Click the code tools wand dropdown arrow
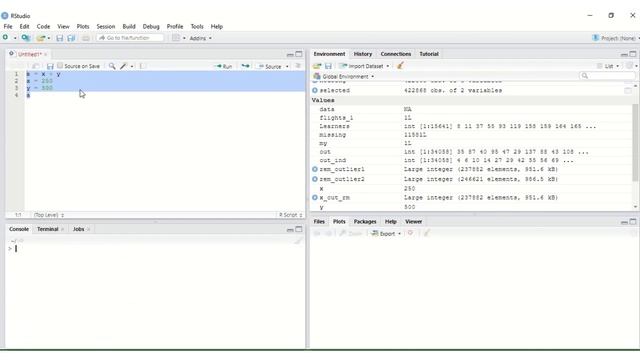This screenshot has width=640, height=360. click(x=132, y=66)
